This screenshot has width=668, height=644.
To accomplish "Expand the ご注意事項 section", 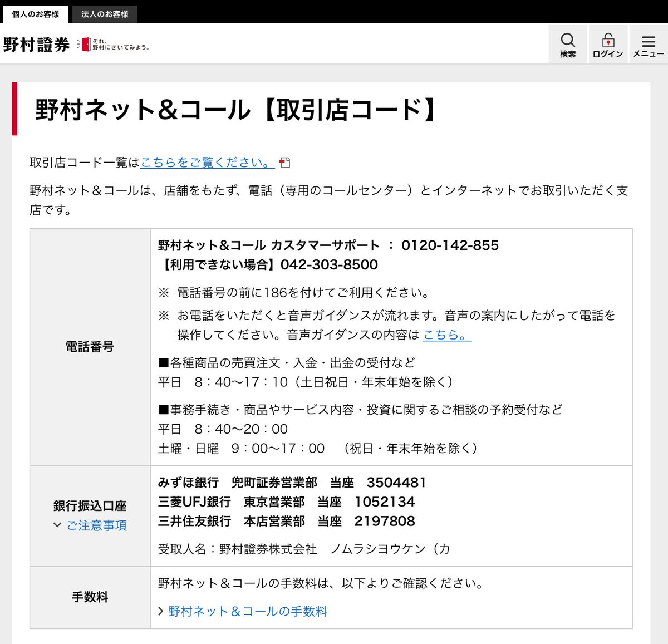I will pyautogui.click(x=96, y=525).
